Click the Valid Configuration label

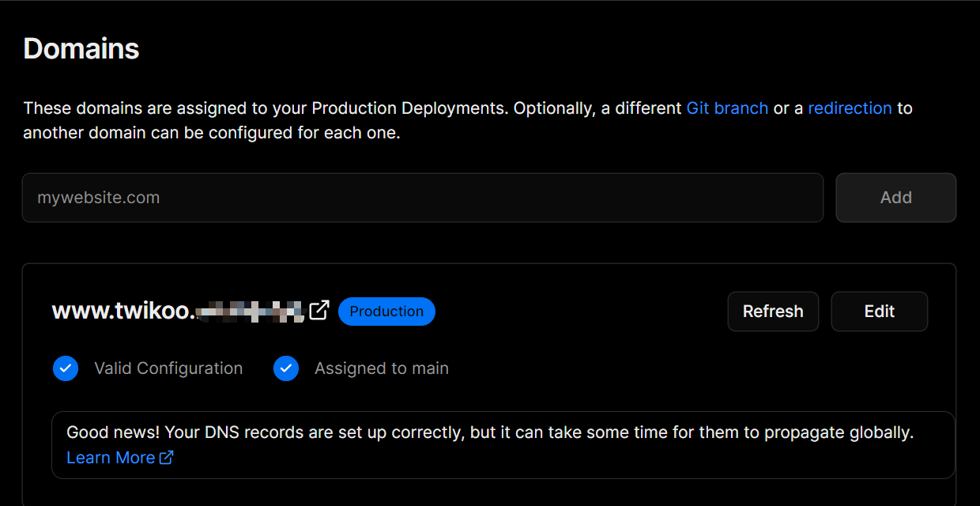tap(168, 368)
